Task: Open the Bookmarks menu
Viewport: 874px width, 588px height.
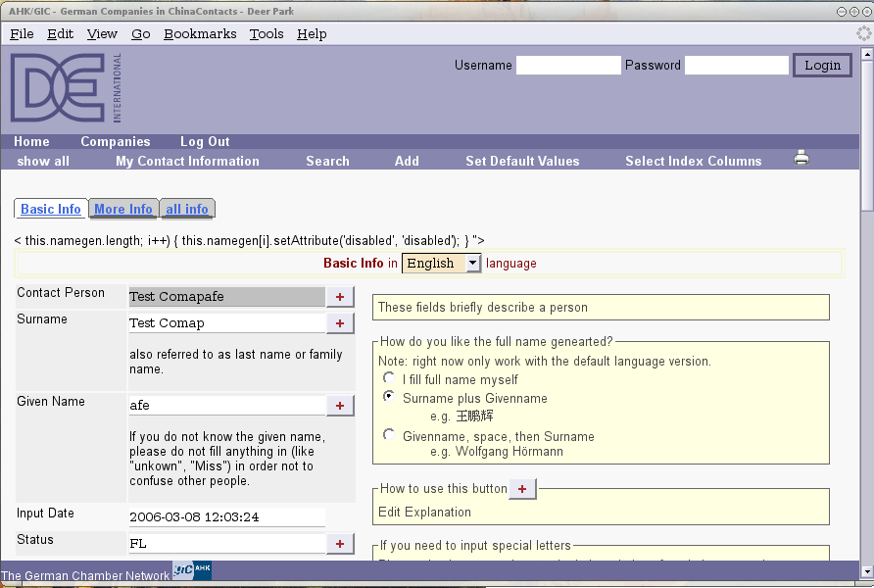Action: (200, 33)
